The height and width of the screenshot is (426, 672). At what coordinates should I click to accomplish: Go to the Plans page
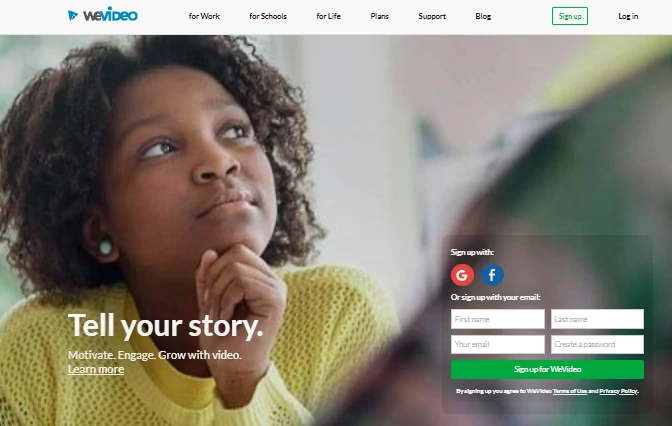(379, 16)
